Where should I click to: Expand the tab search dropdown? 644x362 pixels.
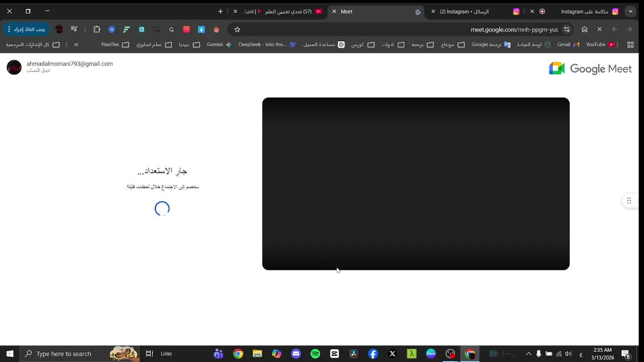tap(630, 11)
